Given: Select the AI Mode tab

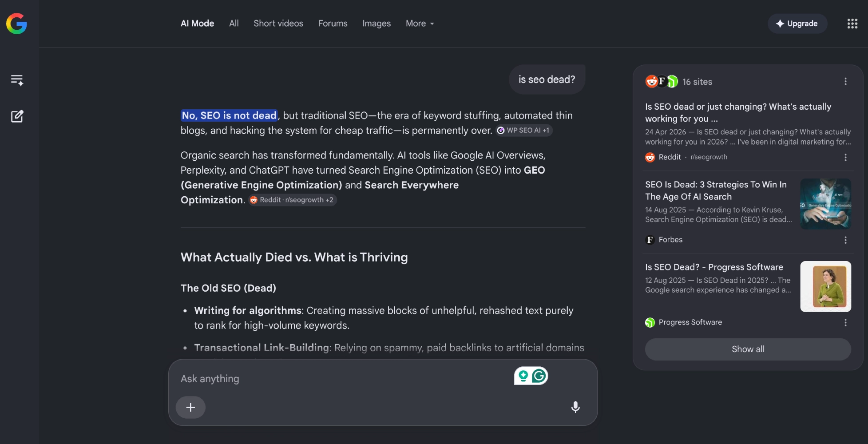Looking at the screenshot, I should 197,24.
